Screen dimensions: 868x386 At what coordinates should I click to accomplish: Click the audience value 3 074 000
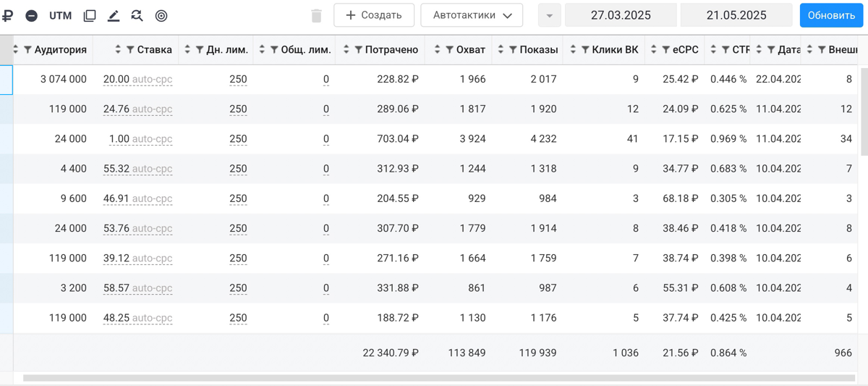click(64, 80)
